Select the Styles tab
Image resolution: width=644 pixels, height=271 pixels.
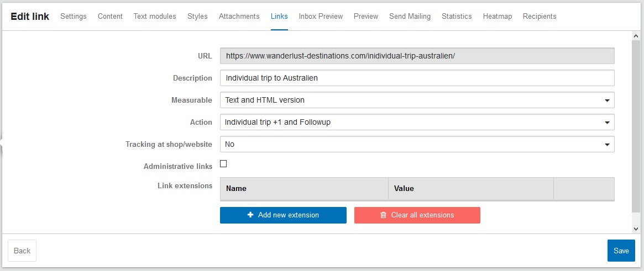tap(197, 17)
